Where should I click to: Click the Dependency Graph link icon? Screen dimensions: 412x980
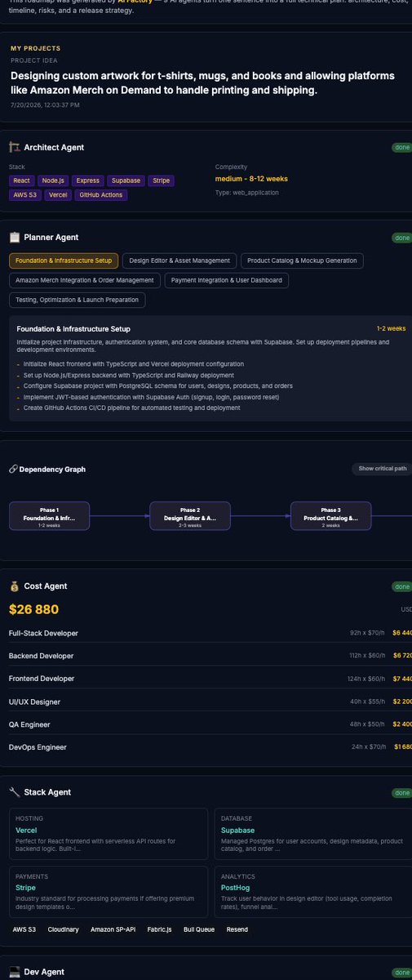[12, 470]
